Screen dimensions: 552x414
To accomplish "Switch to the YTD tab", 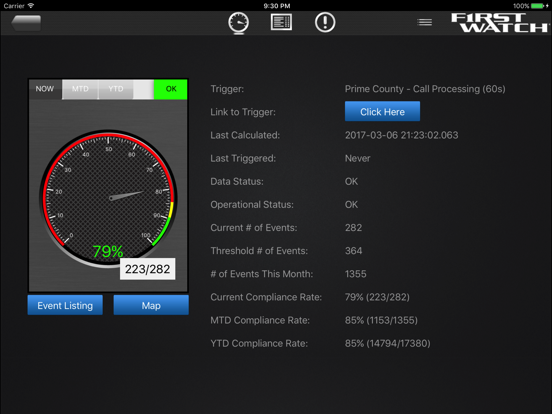I will 116,89.
